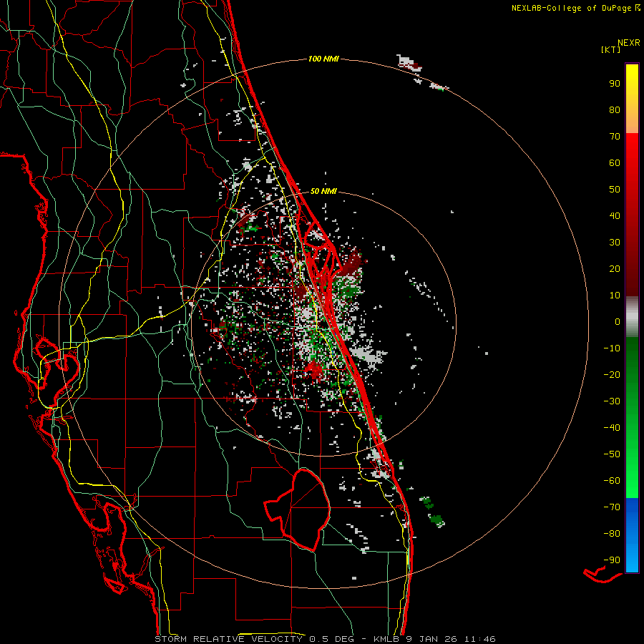Click the positive 60 knot scale label
Image resolution: width=644 pixels, height=644 pixels.
pos(615,162)
